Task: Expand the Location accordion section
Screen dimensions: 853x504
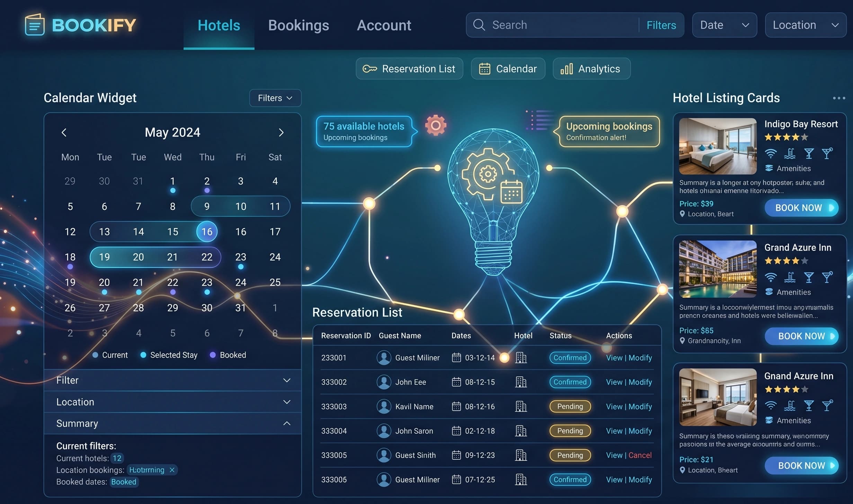Action: coord(172,402)
